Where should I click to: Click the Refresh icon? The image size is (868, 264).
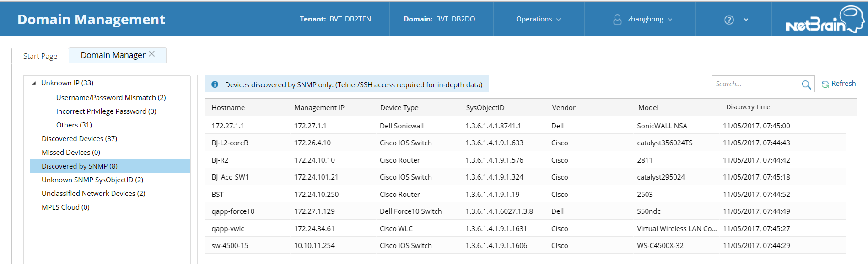point(825,84)
